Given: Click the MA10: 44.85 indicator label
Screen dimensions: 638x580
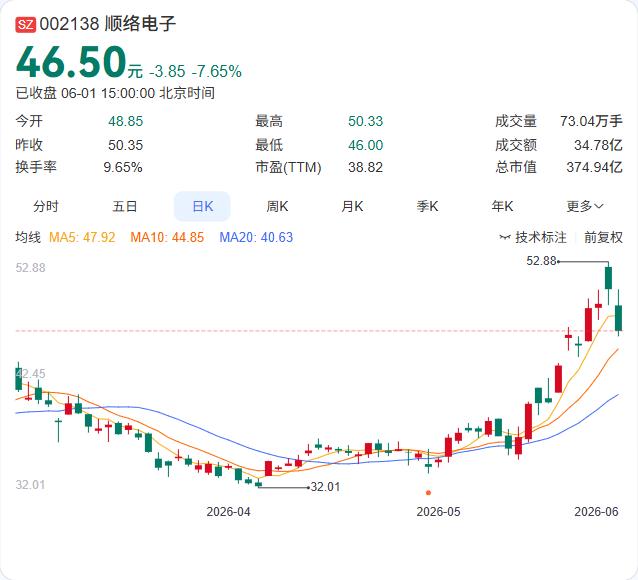Looking at the screenshot, I should (x=167, y=237).
